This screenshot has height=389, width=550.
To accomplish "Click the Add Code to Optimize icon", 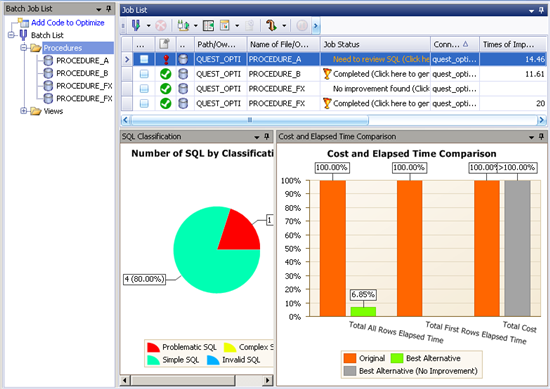I will pos(24,23).
